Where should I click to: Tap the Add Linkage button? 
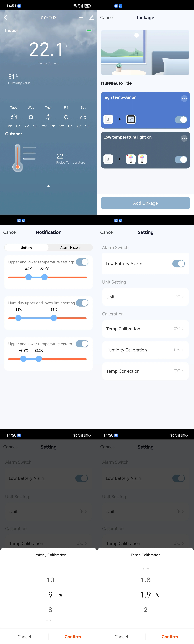point(145,203)
